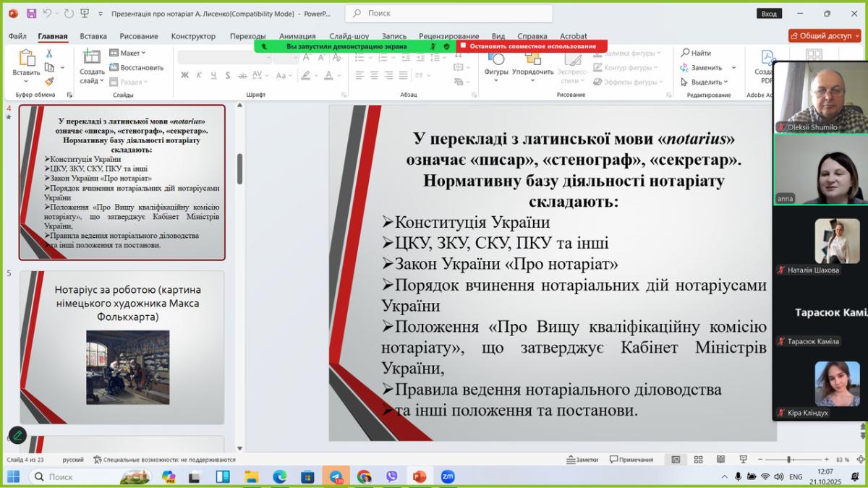Image resolution: width=868 pixels, height=488 pixels.
Task: Expand the Упорядочить arrange dropdown
Action: click(x=532, y=72)
